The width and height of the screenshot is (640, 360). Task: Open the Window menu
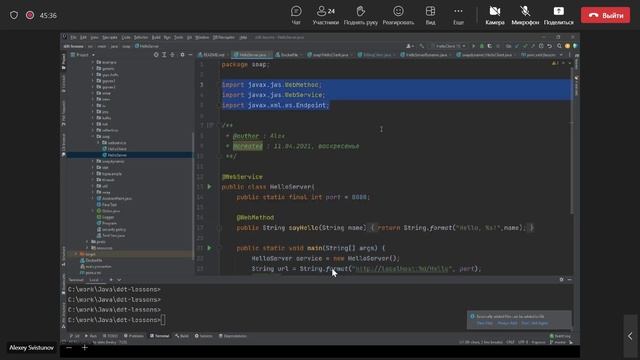[x=202, y=37]
